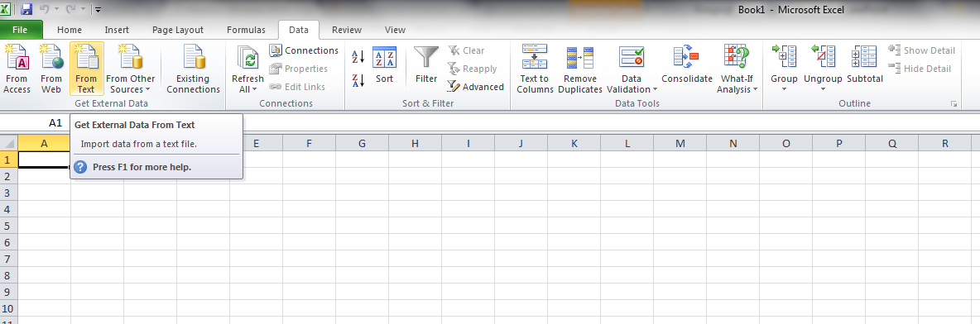
Task: Open the From Other Sources dropdown
Action: point(130,69)
